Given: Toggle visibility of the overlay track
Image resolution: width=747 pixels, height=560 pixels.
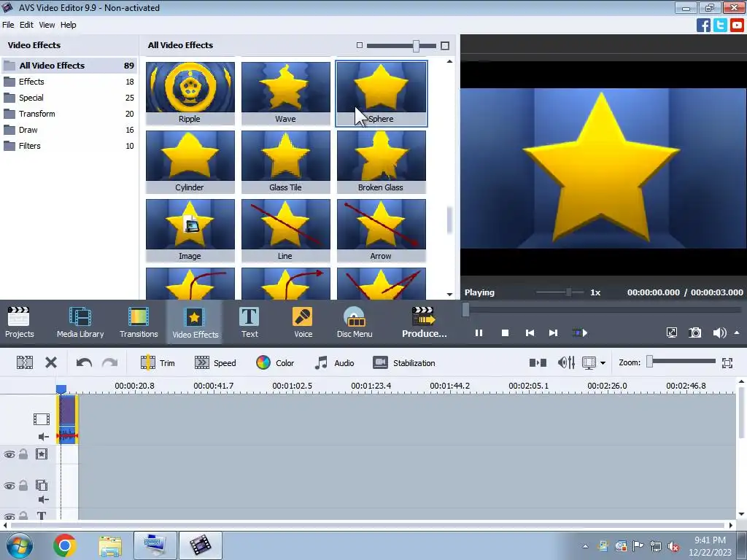Looking at the screenshot, I should click(9, 486).
